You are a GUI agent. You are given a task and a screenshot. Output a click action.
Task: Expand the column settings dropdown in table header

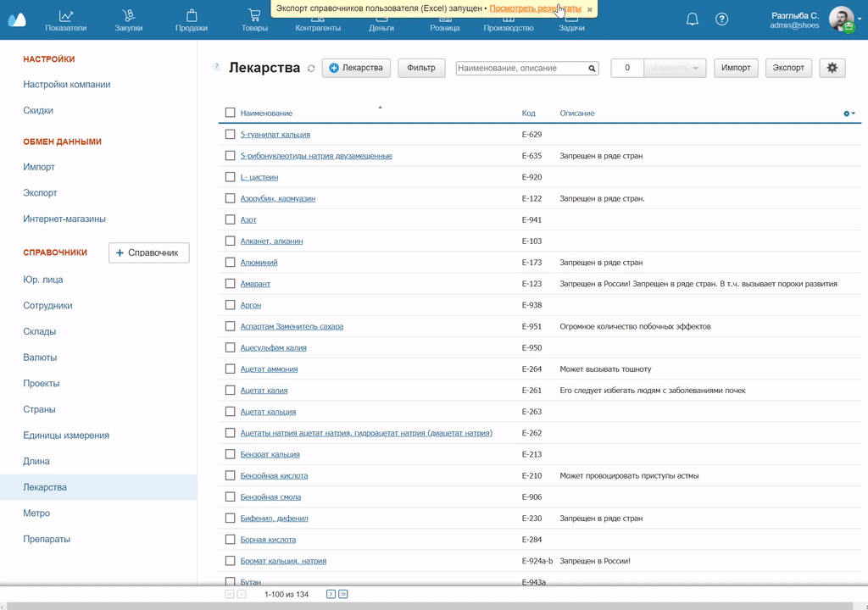tap(849, 114)
